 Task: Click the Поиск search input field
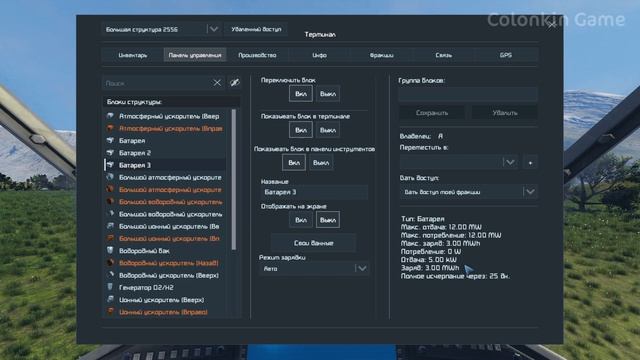click(156, 83)
